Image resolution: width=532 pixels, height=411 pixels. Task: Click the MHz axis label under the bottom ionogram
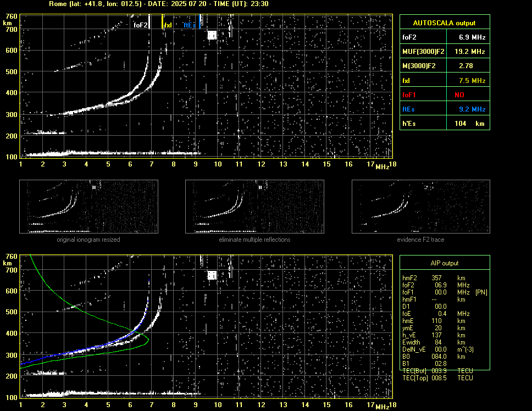383,407
